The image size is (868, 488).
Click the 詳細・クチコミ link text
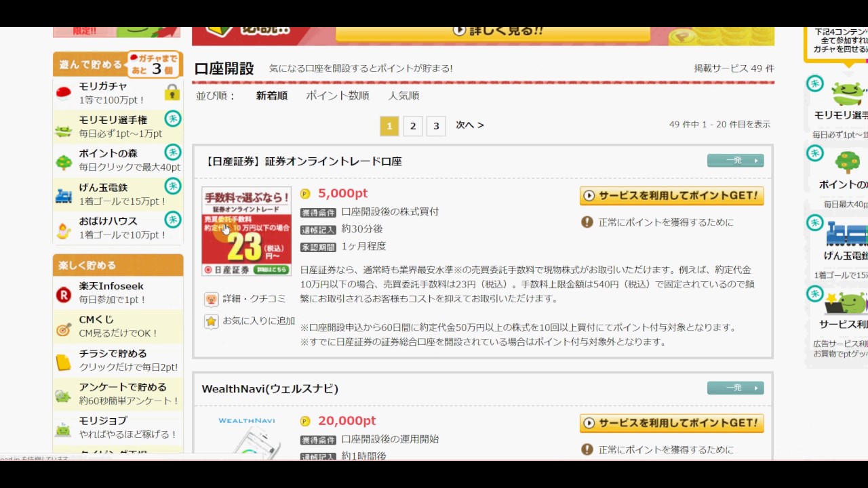[254, 299]
